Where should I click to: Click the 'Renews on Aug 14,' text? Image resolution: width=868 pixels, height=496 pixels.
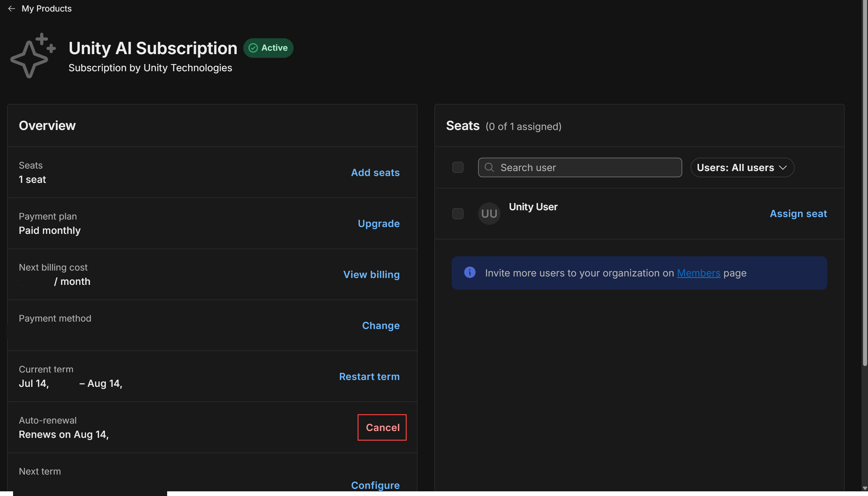[x=64, y=435]
